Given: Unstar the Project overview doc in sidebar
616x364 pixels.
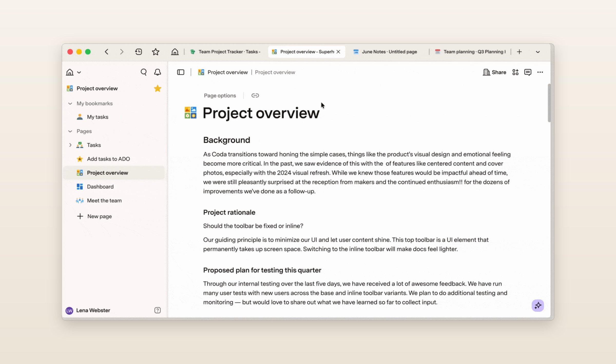Looking at the screenshot, I should [158, 89].
